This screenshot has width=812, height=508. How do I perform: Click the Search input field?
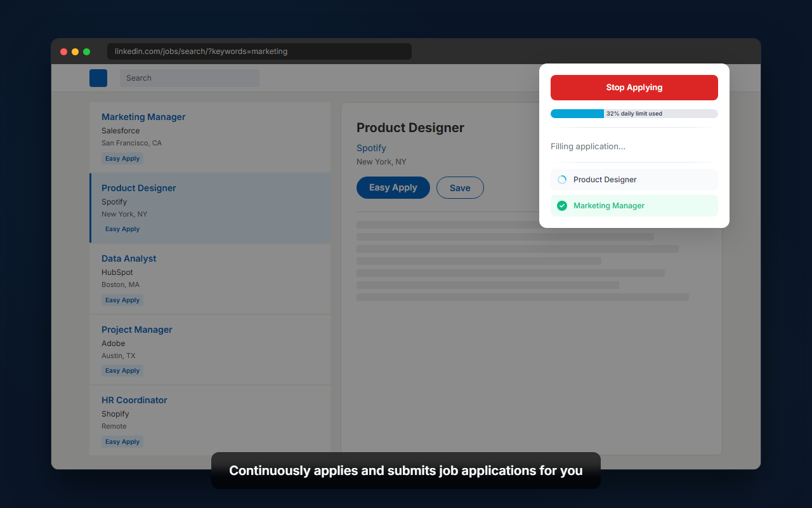pyautogui.click(x=189, y=77)
